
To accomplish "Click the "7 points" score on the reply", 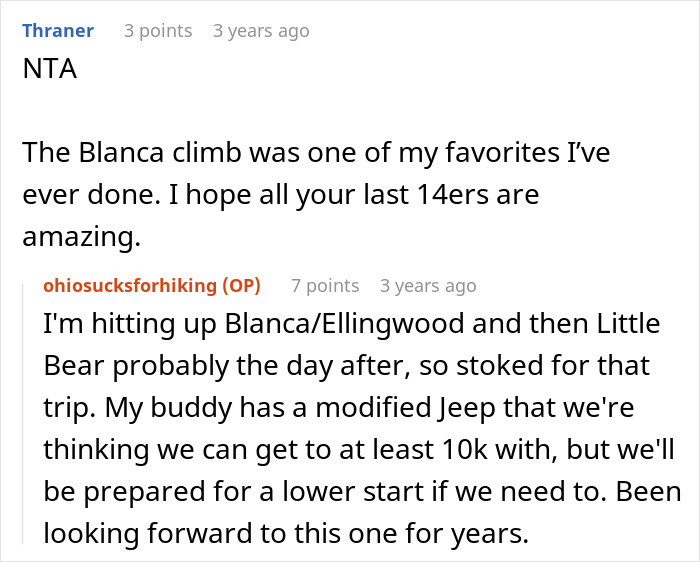I will pyautogui.click(x=325, y=286).
